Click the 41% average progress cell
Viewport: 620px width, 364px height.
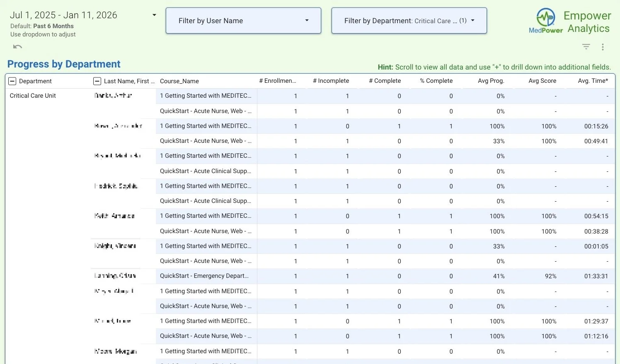[x=499, y=276]
